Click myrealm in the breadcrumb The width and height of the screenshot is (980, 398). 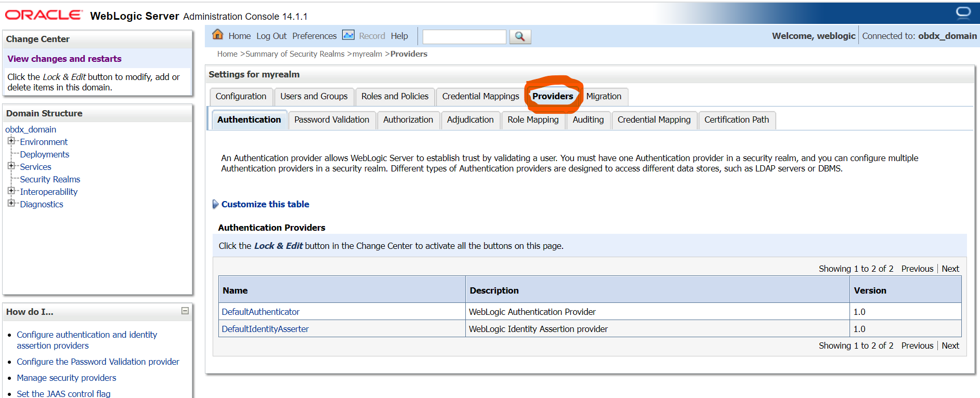click(x=367, y=54)
